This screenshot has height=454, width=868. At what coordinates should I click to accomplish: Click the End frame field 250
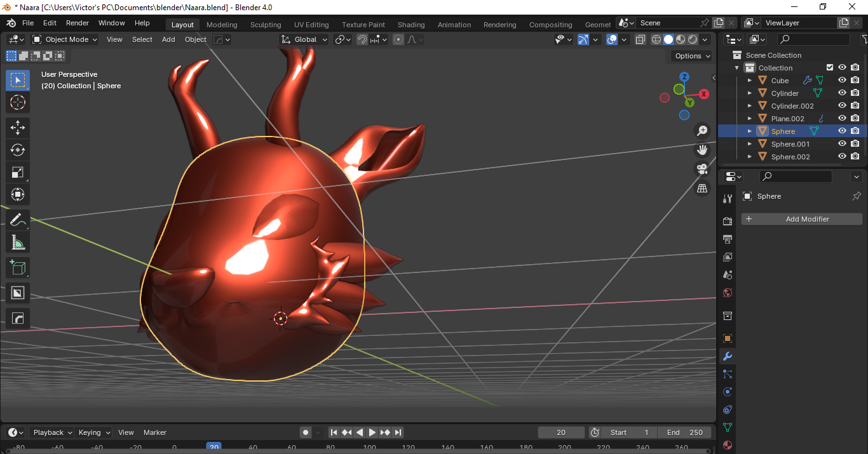685,432
